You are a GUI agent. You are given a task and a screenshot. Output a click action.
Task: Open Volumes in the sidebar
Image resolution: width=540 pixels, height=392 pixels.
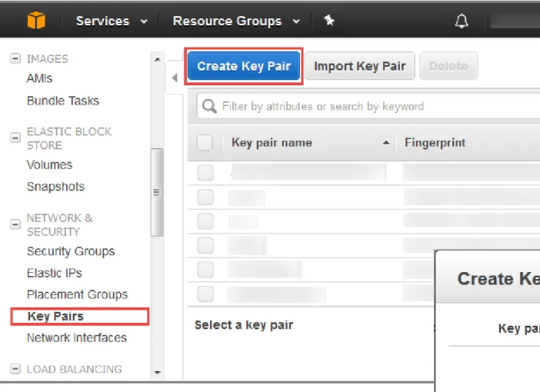click(x=49, y=164)
